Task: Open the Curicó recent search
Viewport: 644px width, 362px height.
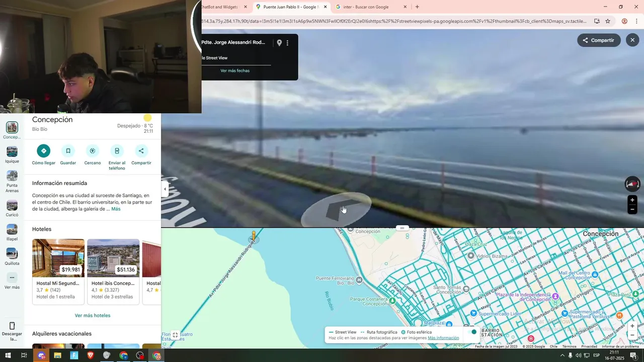Action: point(12,205)
